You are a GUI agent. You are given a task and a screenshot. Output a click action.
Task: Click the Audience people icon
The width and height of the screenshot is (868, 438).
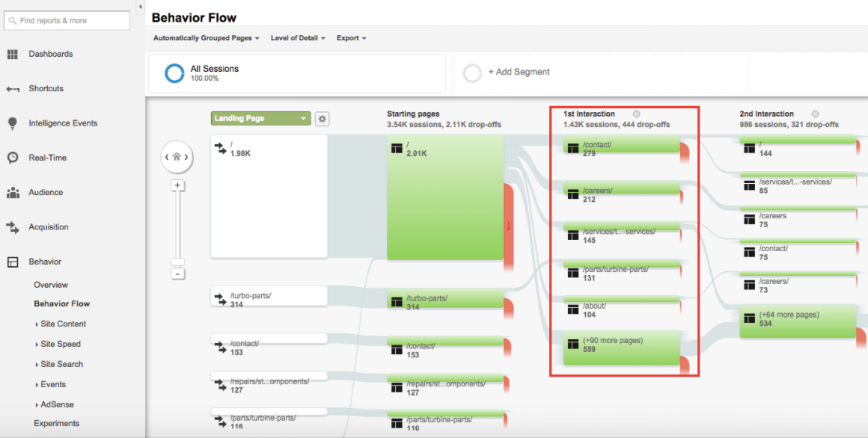point(13,193)
